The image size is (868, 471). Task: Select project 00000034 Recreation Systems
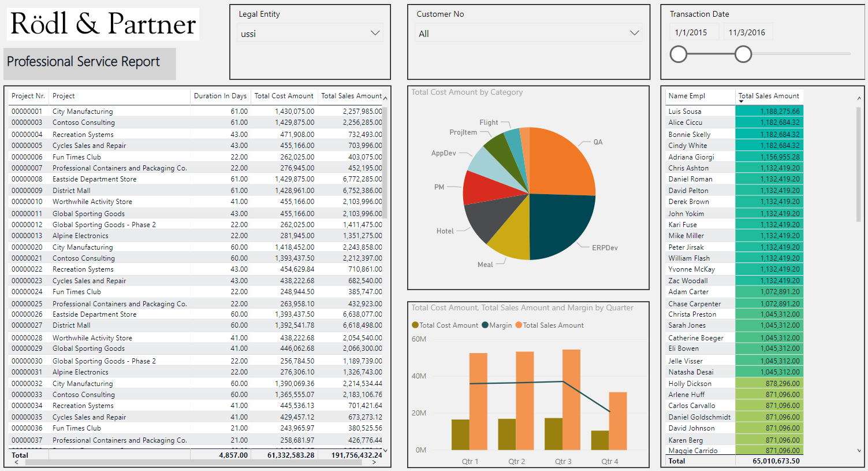pos(196,406)
